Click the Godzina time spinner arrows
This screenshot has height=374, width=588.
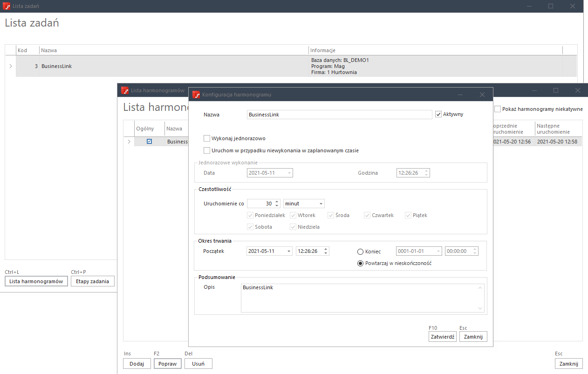426,173
